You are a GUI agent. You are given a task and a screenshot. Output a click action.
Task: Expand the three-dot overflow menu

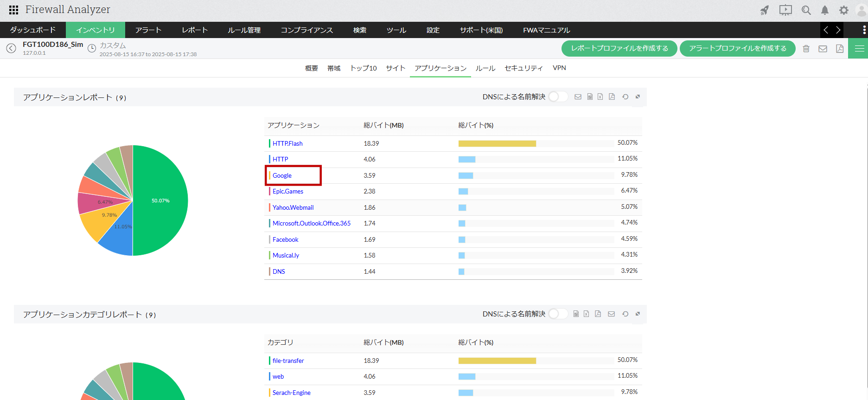point(864,30)
